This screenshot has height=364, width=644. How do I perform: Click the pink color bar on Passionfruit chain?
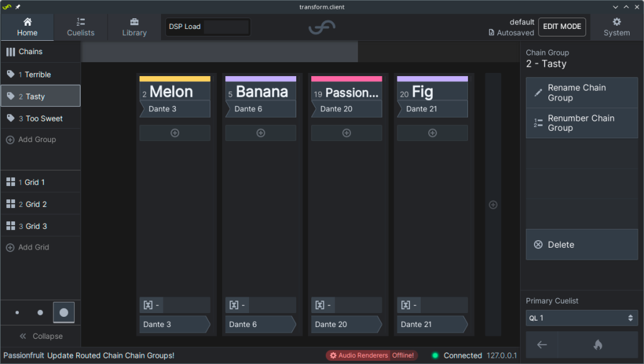pos(347,79)
